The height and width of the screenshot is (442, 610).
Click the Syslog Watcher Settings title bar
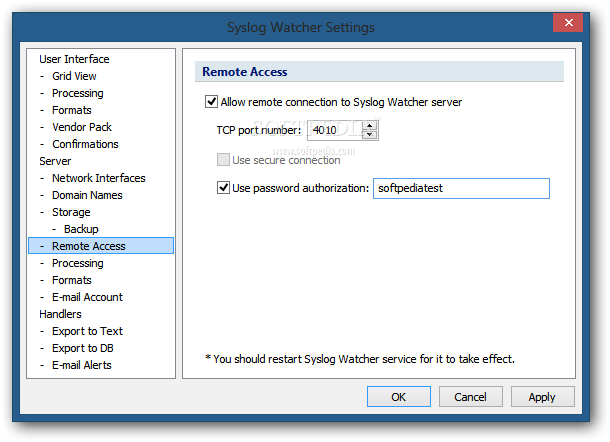[300, 27]
